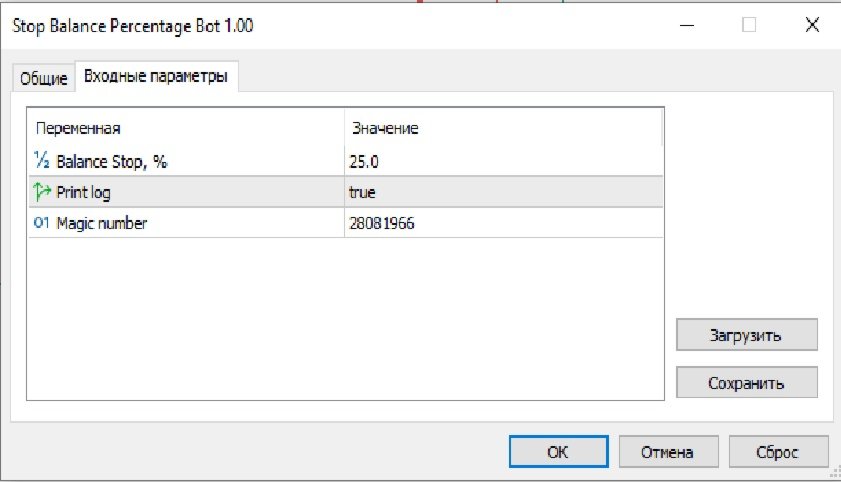Select the Входные параметры tab
This screenshot has width=841, height=482.
tap(156, 76)
